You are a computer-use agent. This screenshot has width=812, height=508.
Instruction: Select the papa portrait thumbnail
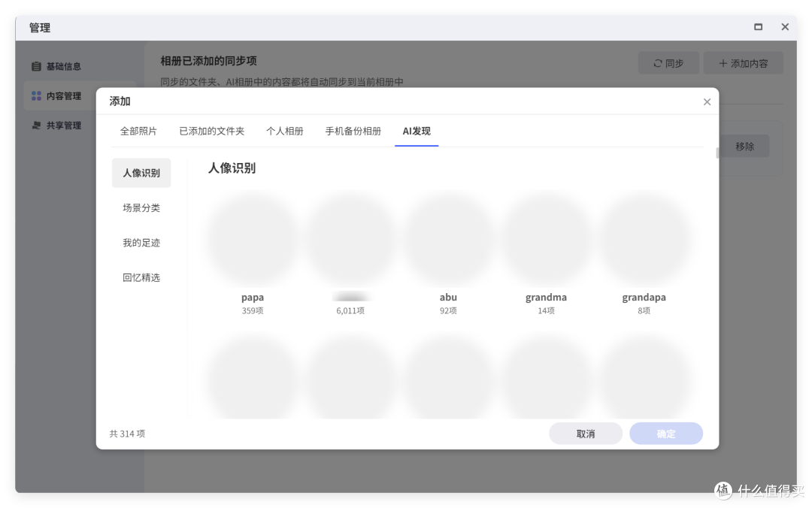(253, 237)
